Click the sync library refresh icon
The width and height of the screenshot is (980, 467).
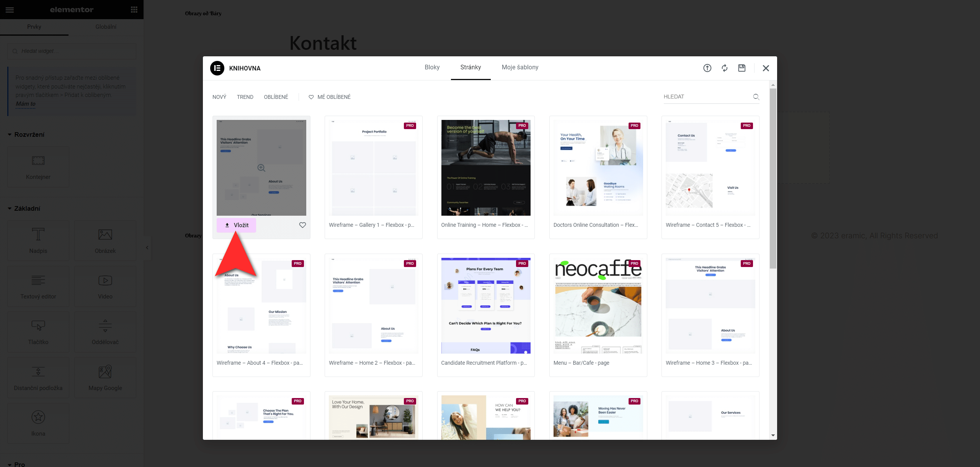click(x=725, y=68)
